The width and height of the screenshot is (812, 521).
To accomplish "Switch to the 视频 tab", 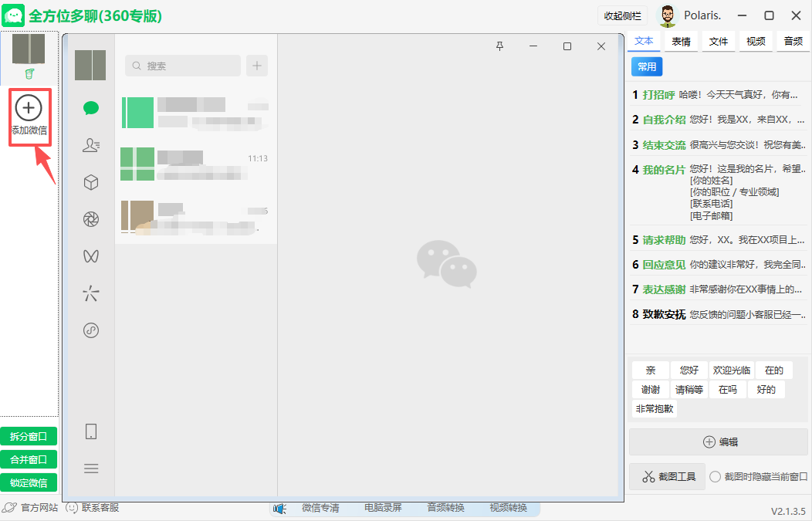I will [756, 42].
